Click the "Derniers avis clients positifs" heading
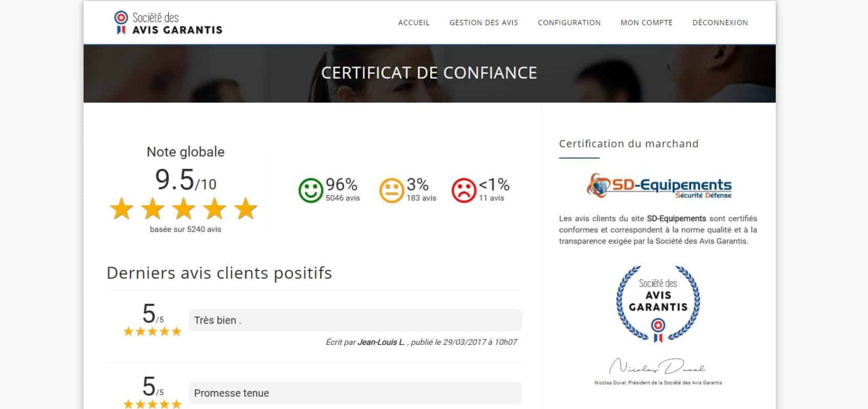The width and height of the screenshot is (868, 409). coord(219,273)
